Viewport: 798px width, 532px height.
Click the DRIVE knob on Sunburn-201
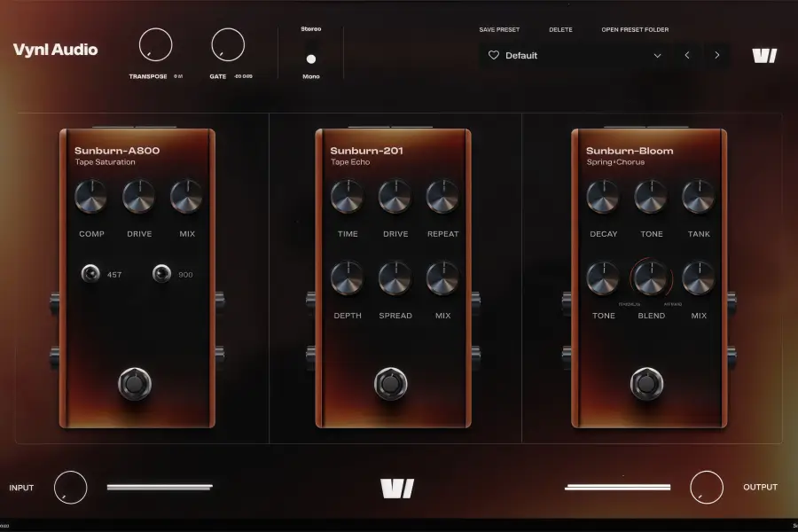pyautogui.click(x=395, y=197)
